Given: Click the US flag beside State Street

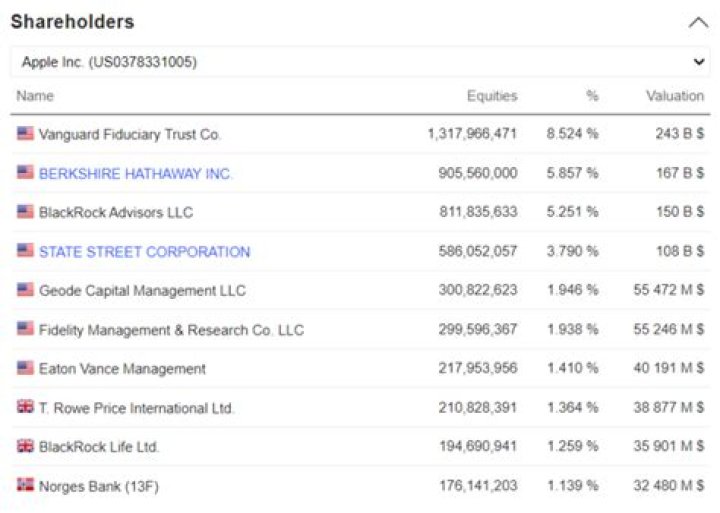Looking at the screenshot, I should pyautogui.click(x=25, y=250).
